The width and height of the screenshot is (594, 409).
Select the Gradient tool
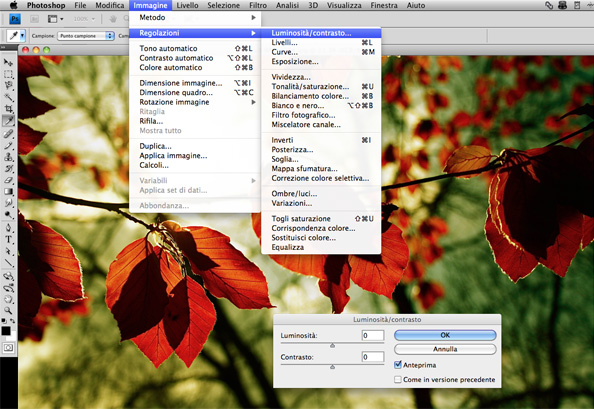[x=8, y=192]
